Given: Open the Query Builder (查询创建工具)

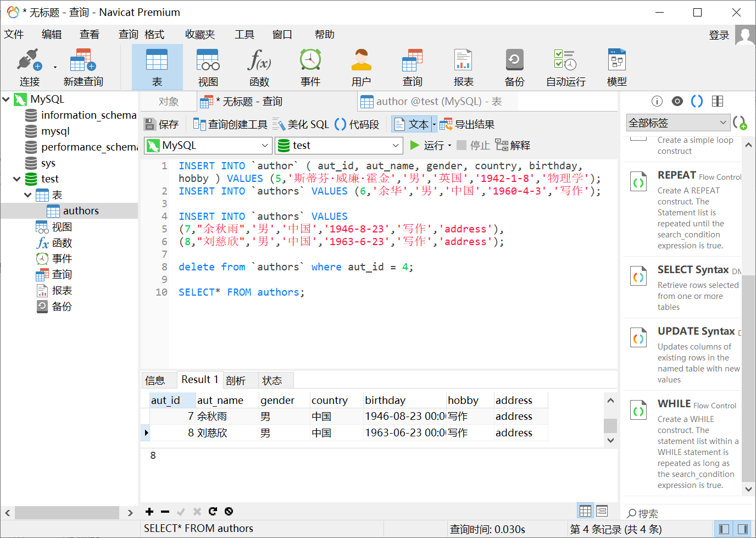Looking at the screenshot, I should (230, 124).
